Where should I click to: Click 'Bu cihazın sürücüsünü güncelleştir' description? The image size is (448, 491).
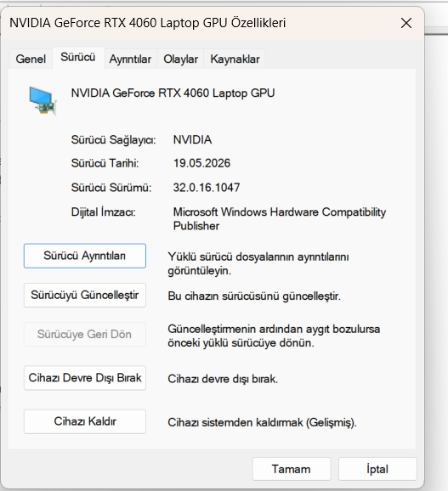[x=254, y=296]
